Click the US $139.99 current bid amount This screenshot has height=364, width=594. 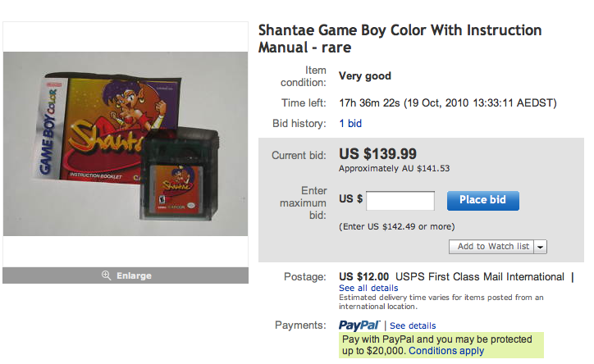click(x=377, y=154)
